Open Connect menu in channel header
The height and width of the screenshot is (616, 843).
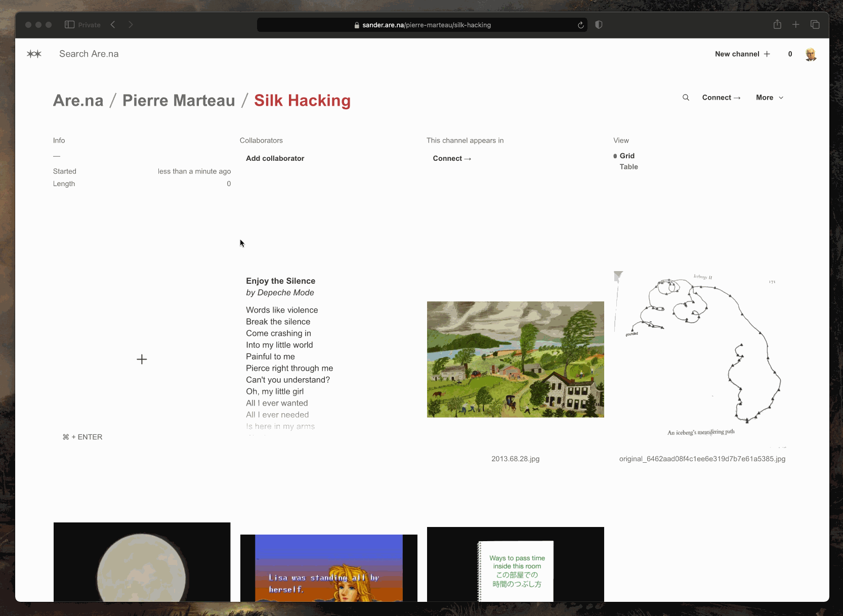(x=721, y=98)
